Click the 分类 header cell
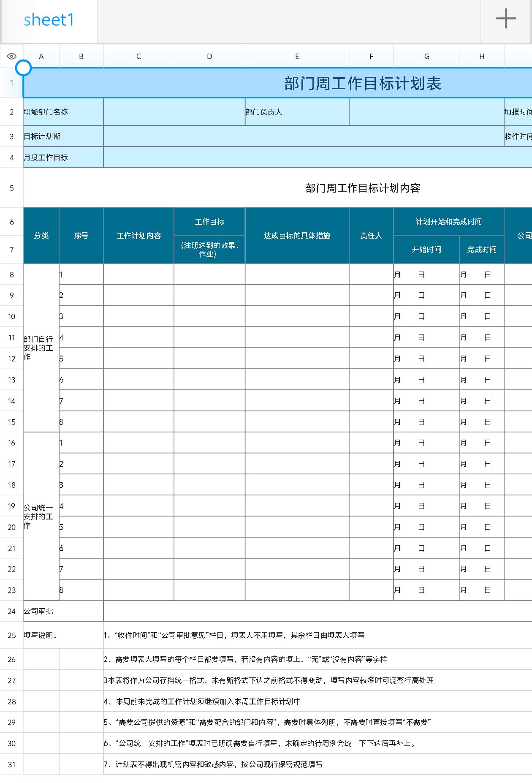The image size is (532, 783). point(41,236)
